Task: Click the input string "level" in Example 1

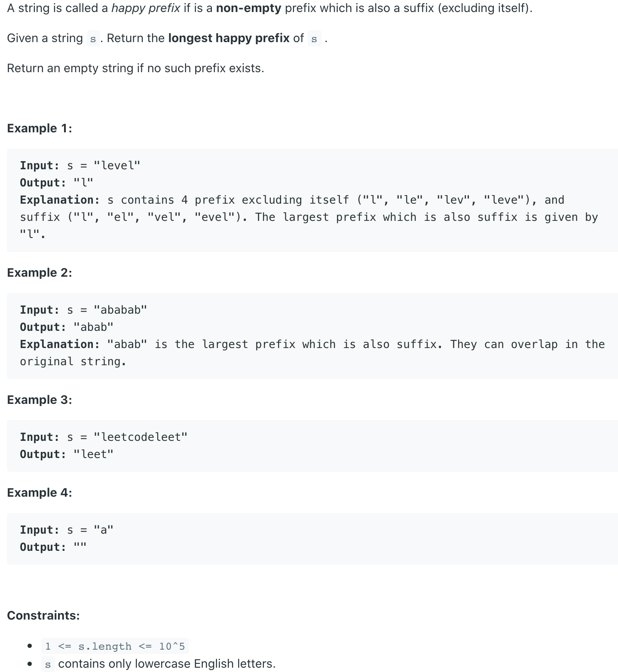Action: coord(117,165)
